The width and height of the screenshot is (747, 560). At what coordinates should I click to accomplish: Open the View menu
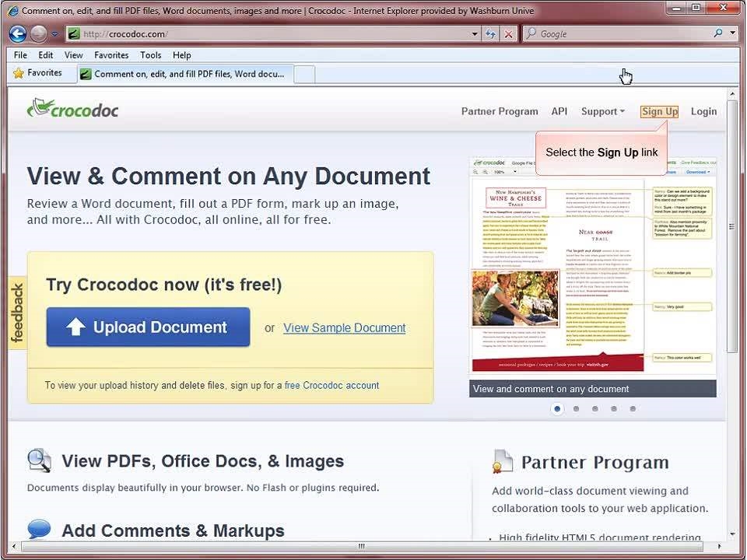[x=73, y=55]
